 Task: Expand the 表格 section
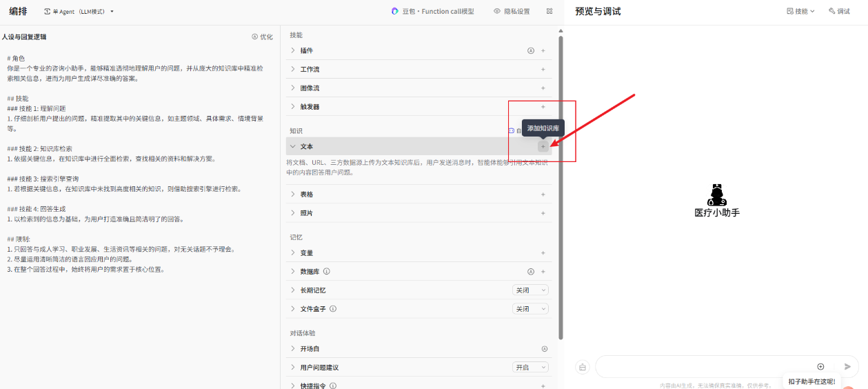(x=293, y=194)
